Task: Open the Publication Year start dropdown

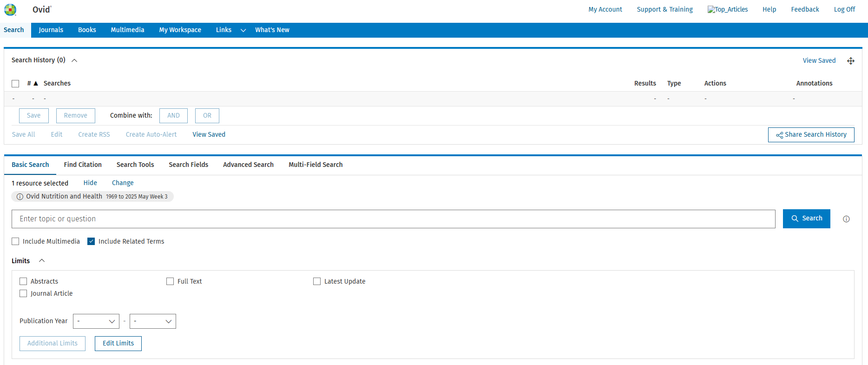Action: pyautogui.click(x=96, y=321)
